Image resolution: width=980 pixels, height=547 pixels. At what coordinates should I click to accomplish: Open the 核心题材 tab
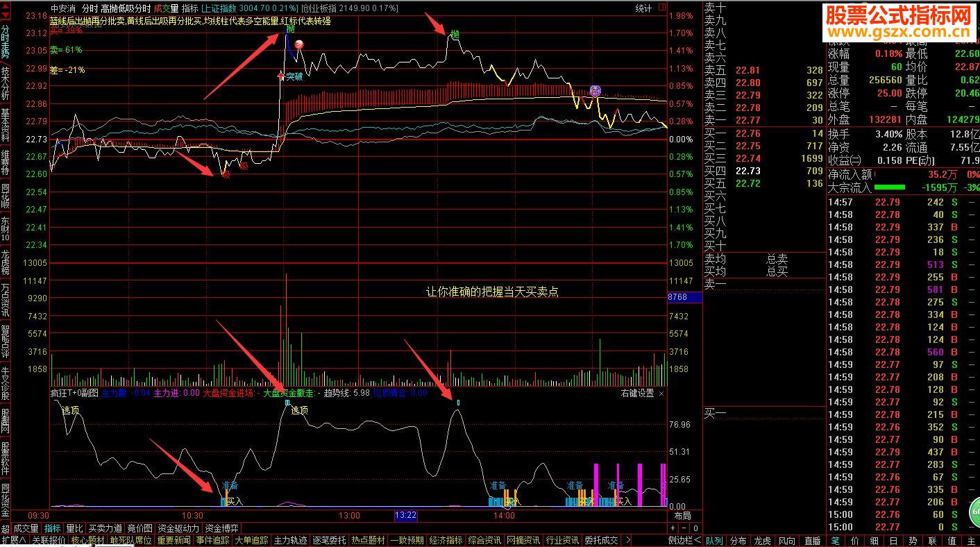click(88, 540)
